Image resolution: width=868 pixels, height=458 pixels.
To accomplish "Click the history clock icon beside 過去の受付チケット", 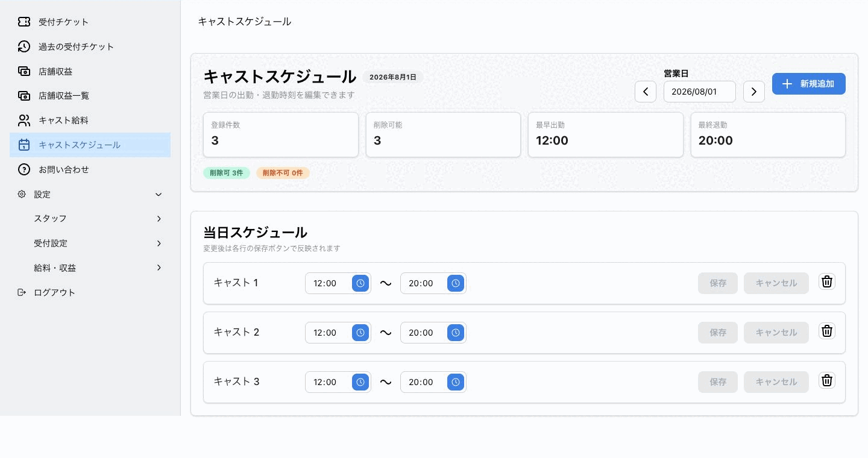I will (24, 46).
